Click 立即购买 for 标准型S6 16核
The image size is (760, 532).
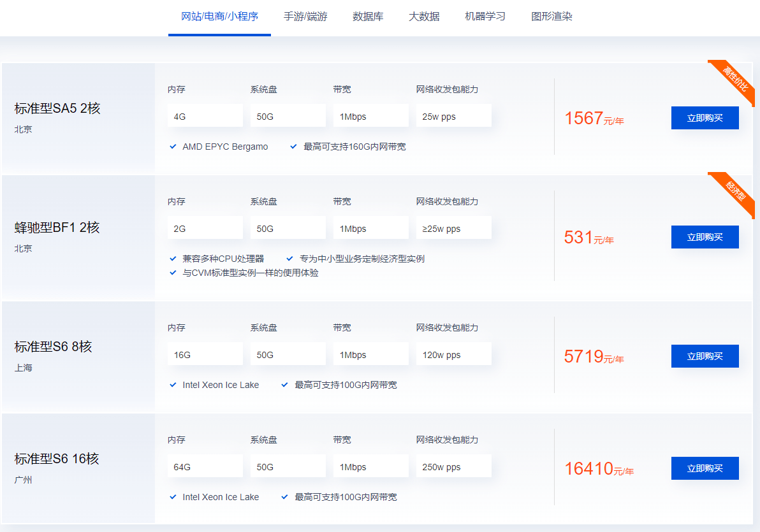[x=705, y=468]
